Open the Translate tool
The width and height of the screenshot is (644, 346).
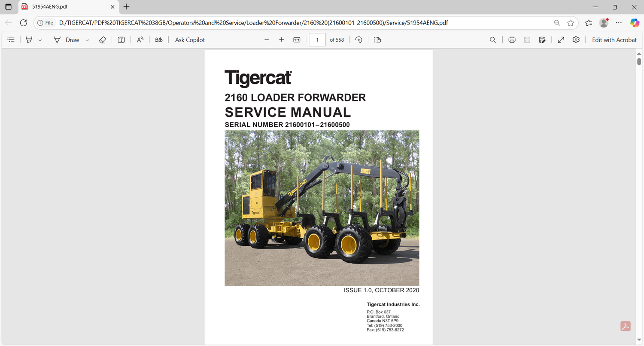(x=159, y=40)
